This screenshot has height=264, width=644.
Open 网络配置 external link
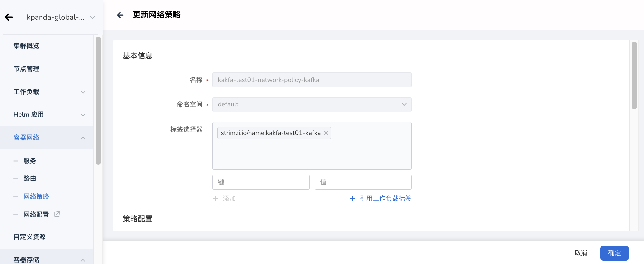click(x=36, y=214)
